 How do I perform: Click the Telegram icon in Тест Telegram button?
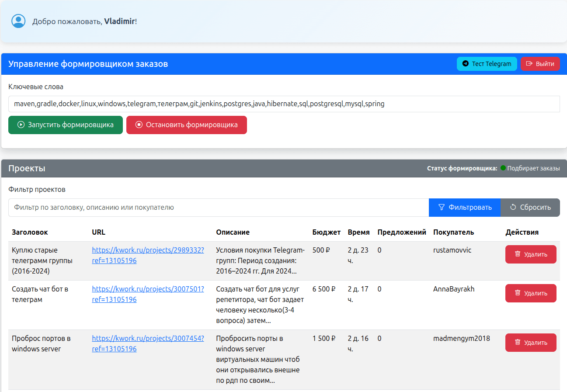(465, 64)
